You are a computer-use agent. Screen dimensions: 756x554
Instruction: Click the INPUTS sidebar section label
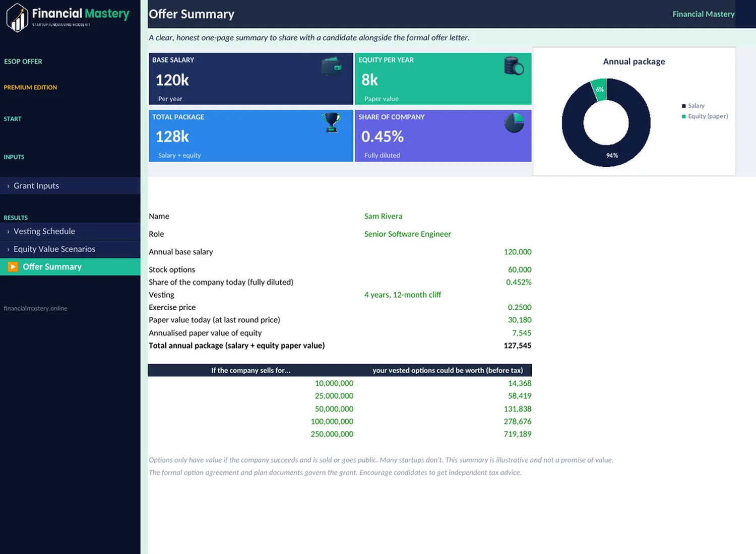click(x=14, y=157)
